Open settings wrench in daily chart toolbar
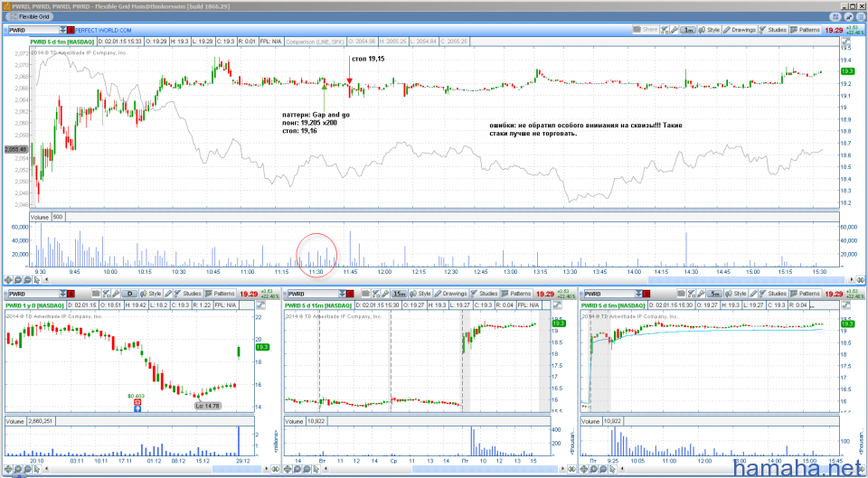This screenshot has height=478, width=868. [116, 294]
